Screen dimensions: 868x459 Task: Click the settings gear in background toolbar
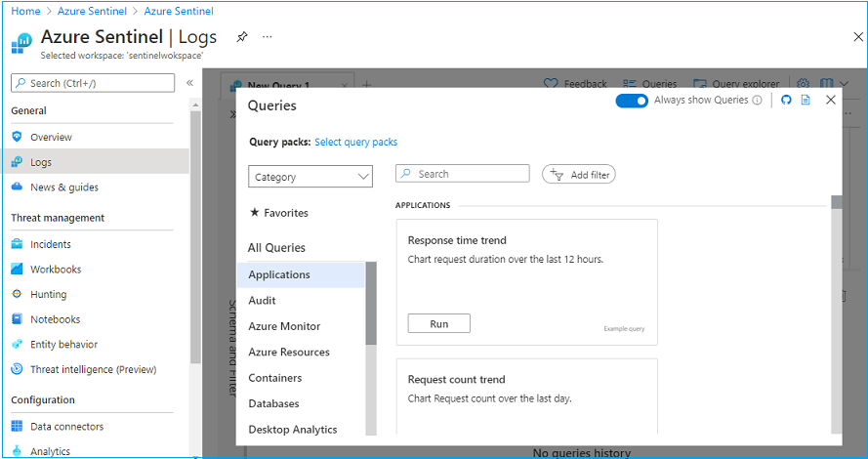click(x=804, y=84)
